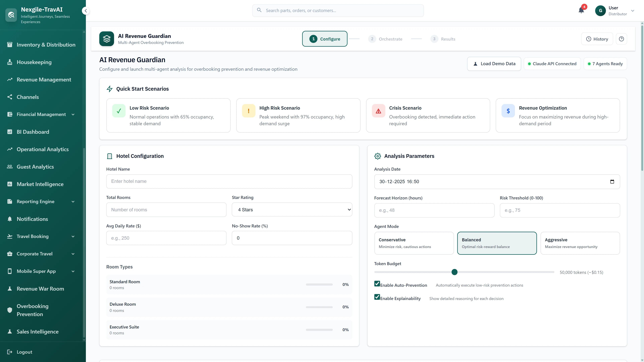The image size is (644, 362).
Task: Switch to the Orchestrate step
Action: (x=385, y=39)
